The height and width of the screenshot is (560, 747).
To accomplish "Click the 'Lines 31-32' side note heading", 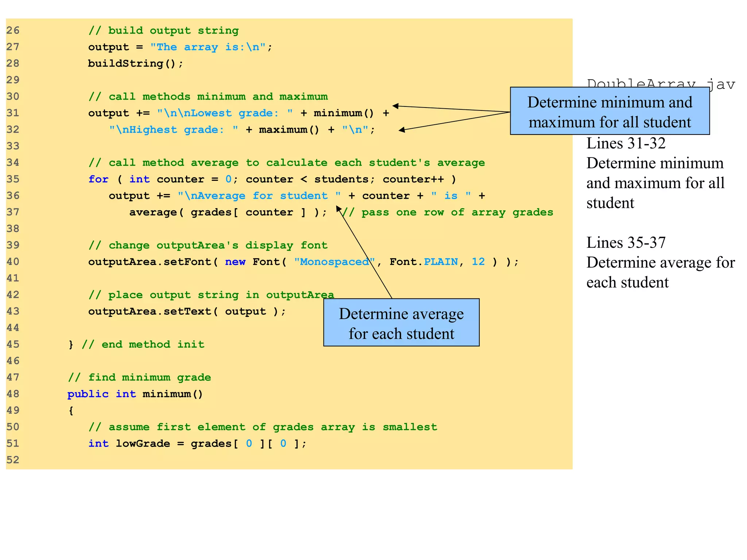I will pos(626,143).
